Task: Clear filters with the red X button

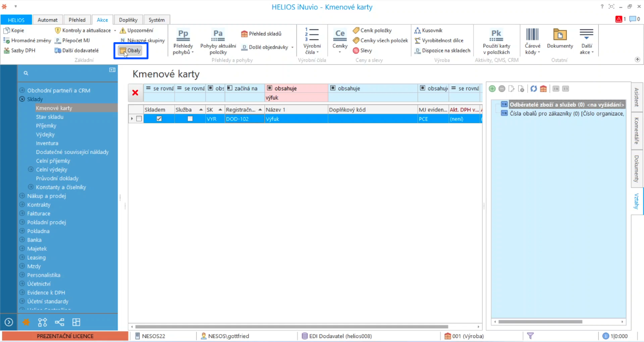Action: click(135, 92)
